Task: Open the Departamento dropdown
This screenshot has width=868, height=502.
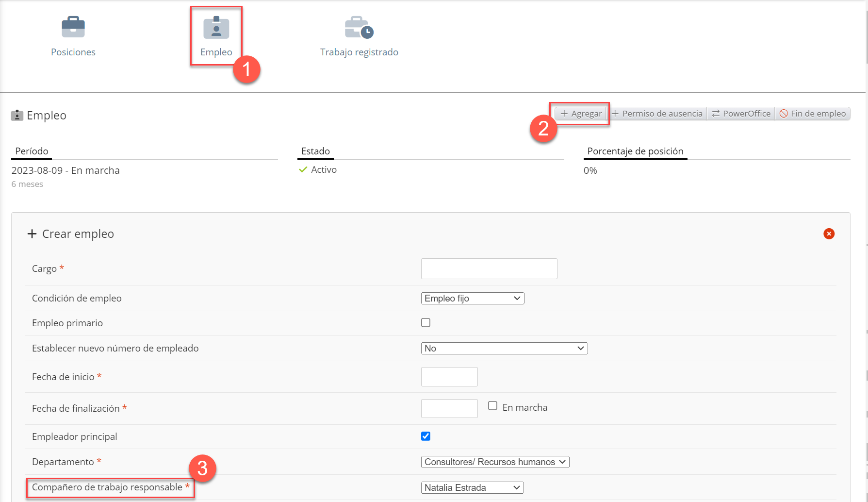Action: click(x=495, y=462)
